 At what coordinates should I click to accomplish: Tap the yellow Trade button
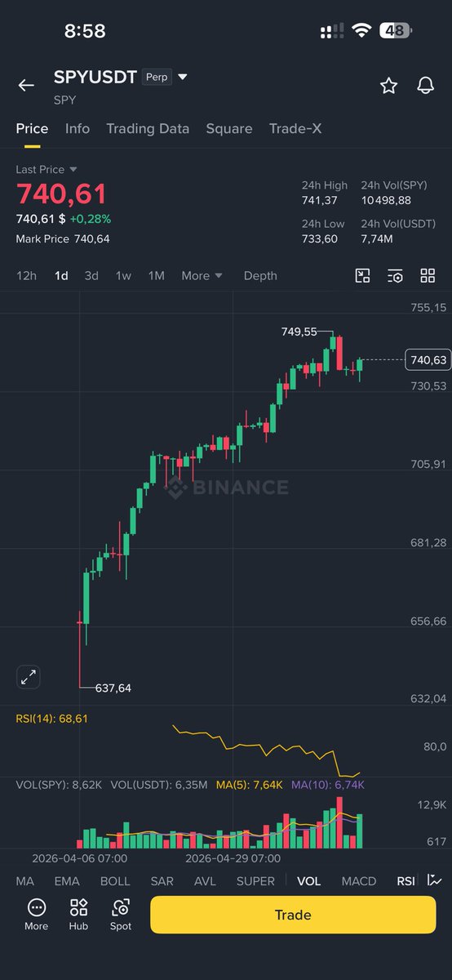(293, 915)
